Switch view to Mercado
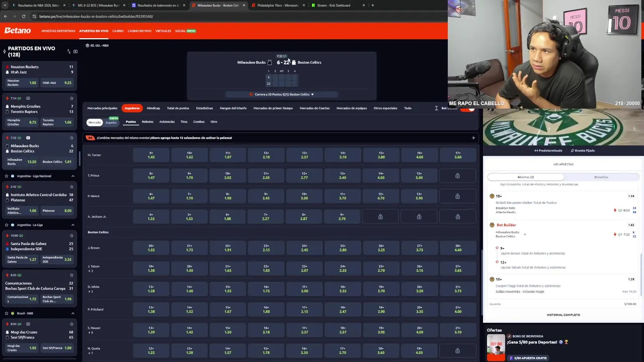This screenshot has width=644, height=362. (x=95, y=122)
